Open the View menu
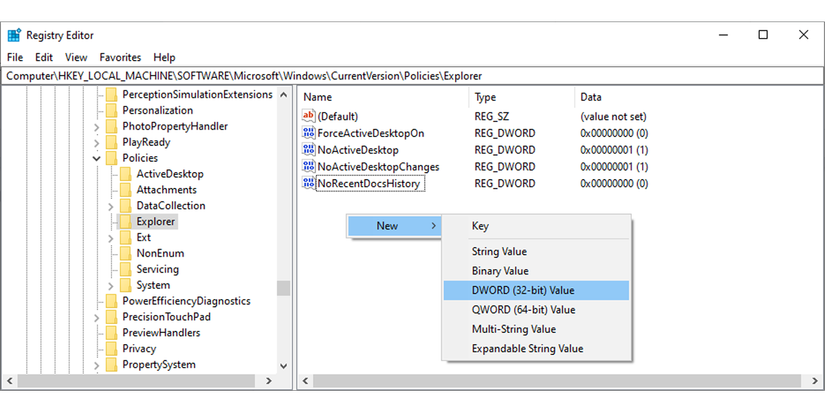 (76, 57)
